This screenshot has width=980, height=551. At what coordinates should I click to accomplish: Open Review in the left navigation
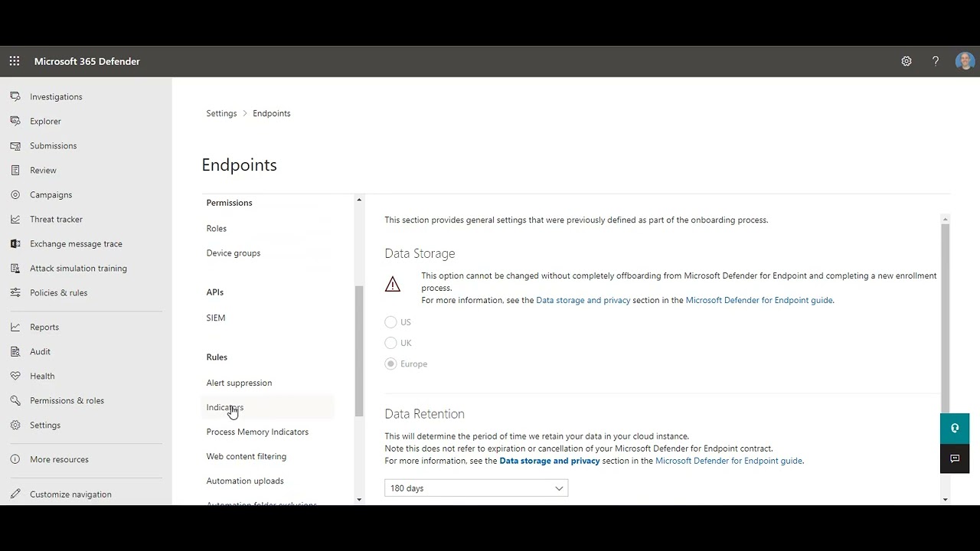tap(43, 170)
